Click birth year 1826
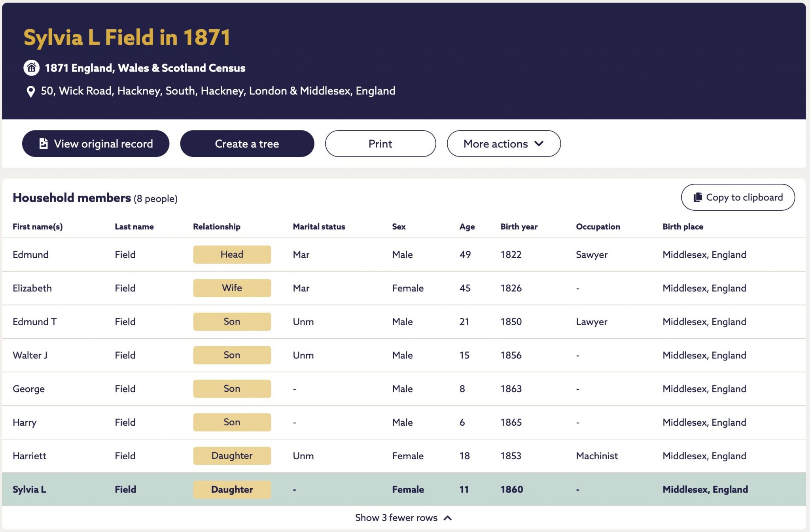The width and height of the screenshot is (810, 532). click(511, 288)
